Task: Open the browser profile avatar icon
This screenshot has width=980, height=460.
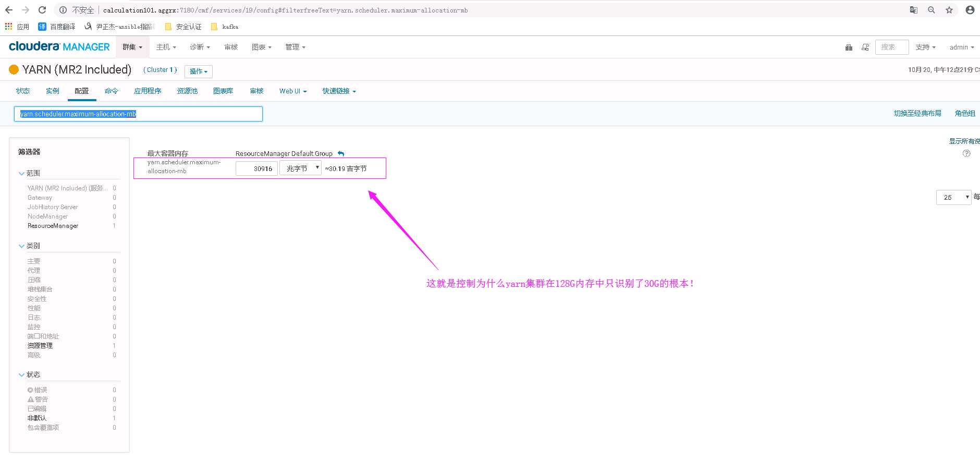Action: click(x=970, y=10)
